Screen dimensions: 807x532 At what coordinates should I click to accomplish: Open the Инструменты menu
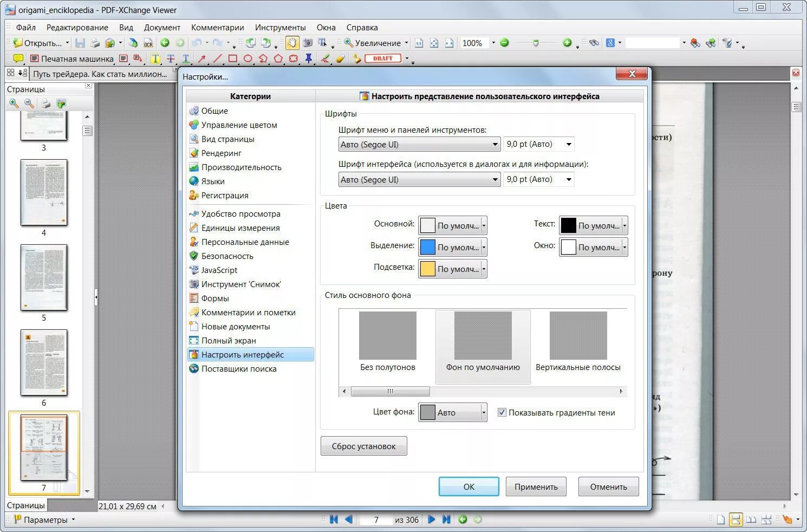(x=281, y=27)
